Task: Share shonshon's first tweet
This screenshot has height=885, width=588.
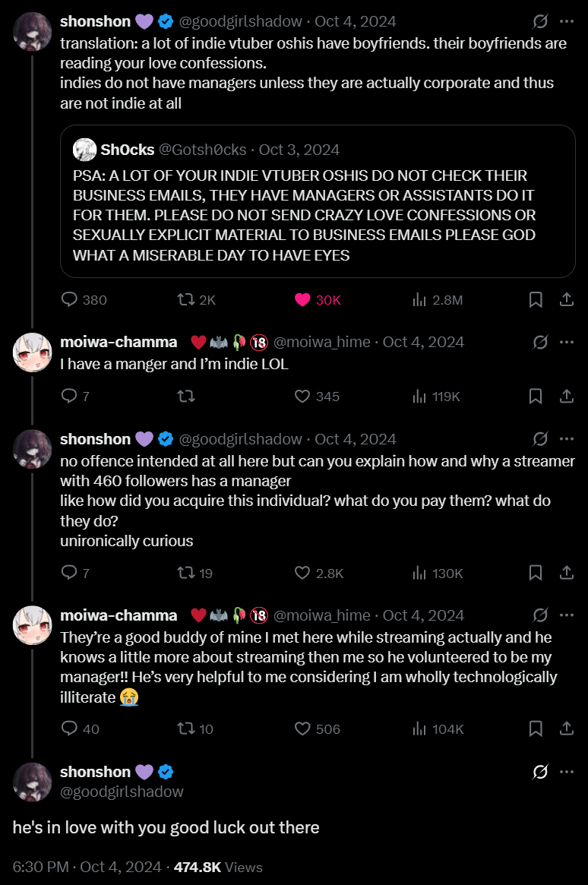Action: click(x=566, y=299)
